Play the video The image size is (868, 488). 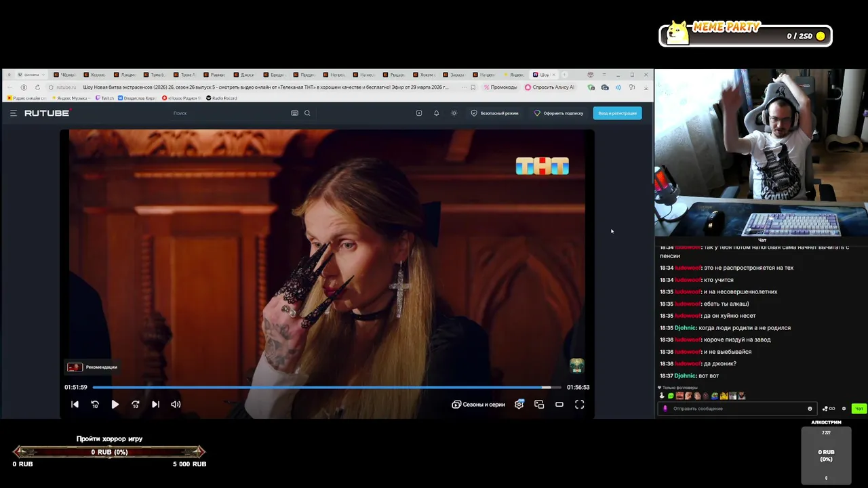(x=115, y=405)
